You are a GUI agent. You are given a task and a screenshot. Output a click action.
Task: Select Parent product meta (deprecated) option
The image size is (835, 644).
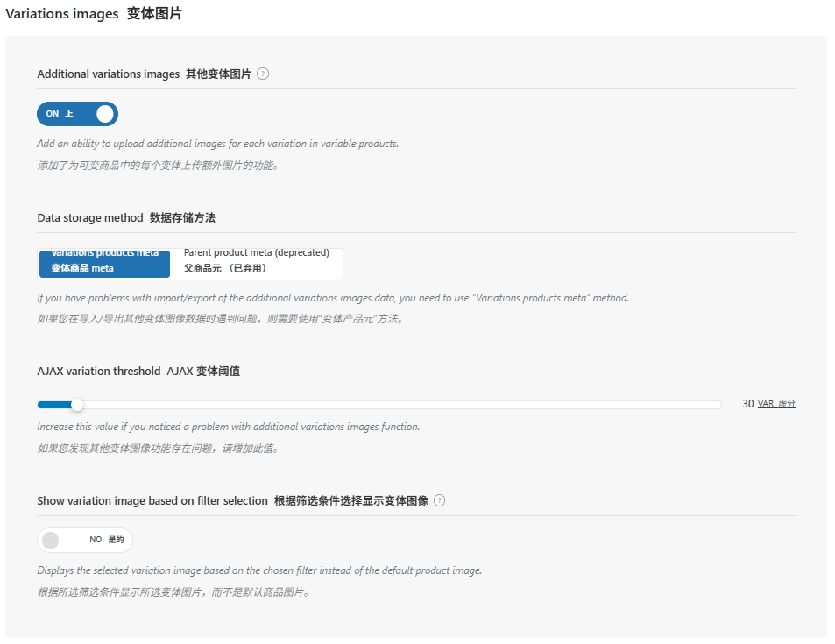click(256, 264)
